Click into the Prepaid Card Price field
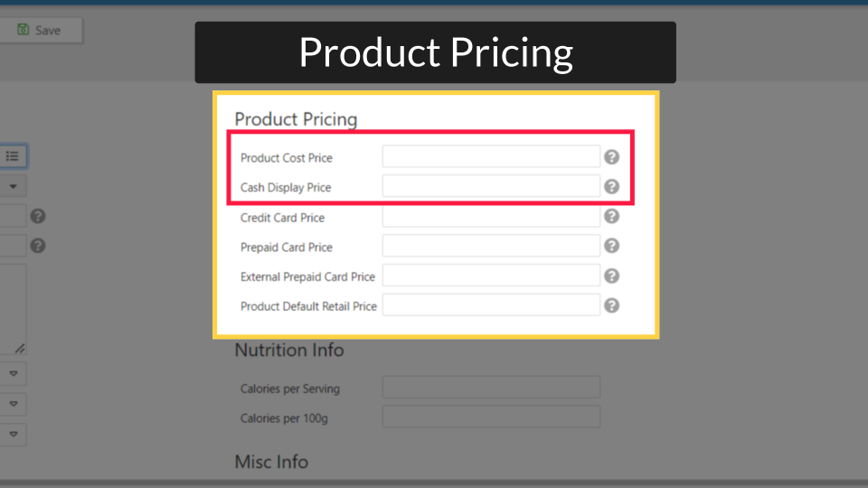 pos(491,246)
